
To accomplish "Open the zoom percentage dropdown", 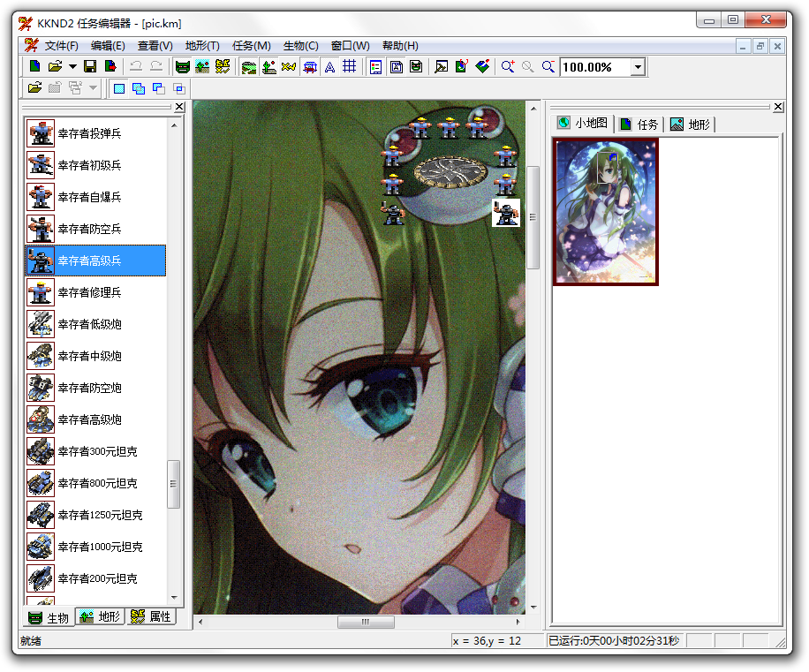I will click(x=638, y=67).
